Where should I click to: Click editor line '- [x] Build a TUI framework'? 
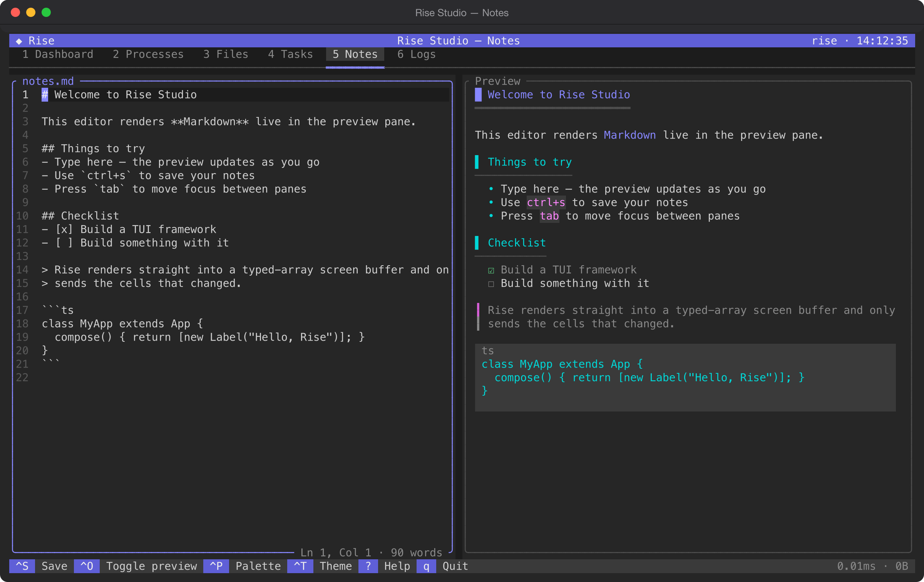(129, 229)
